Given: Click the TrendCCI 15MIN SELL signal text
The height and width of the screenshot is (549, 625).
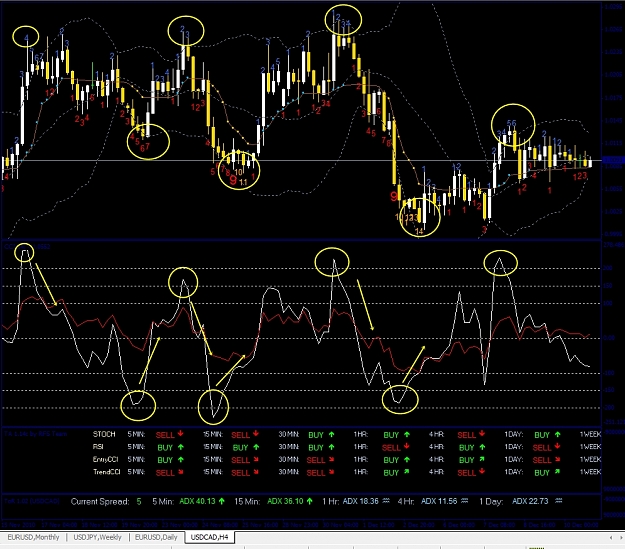Looking at the screenshot, I should click(240, 472).
